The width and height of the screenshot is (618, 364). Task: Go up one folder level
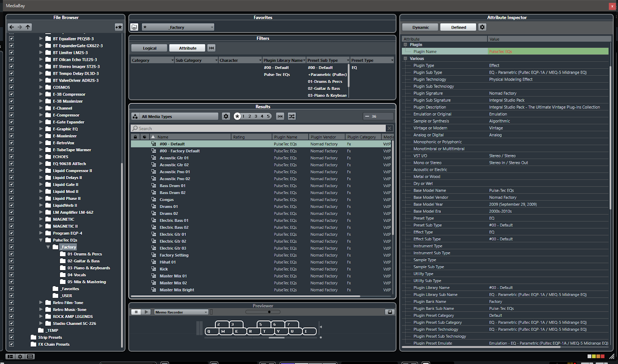pyautogui.click(x=28, y=27)
